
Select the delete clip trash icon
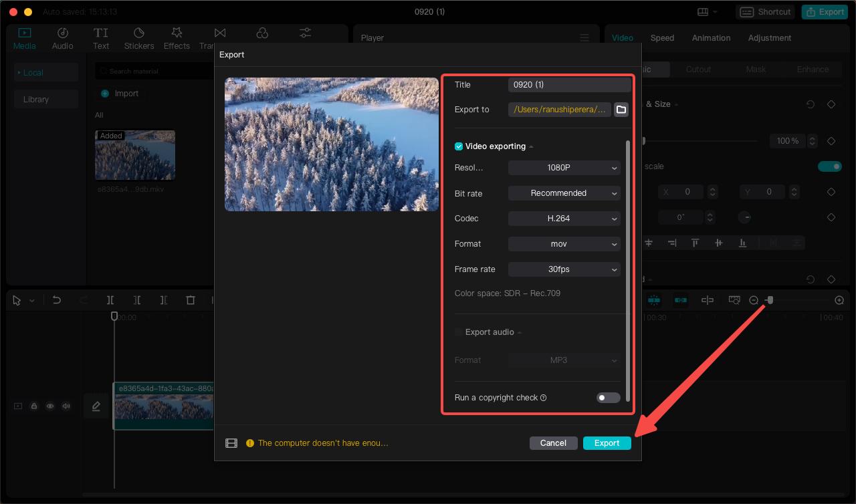pos(191,300)
